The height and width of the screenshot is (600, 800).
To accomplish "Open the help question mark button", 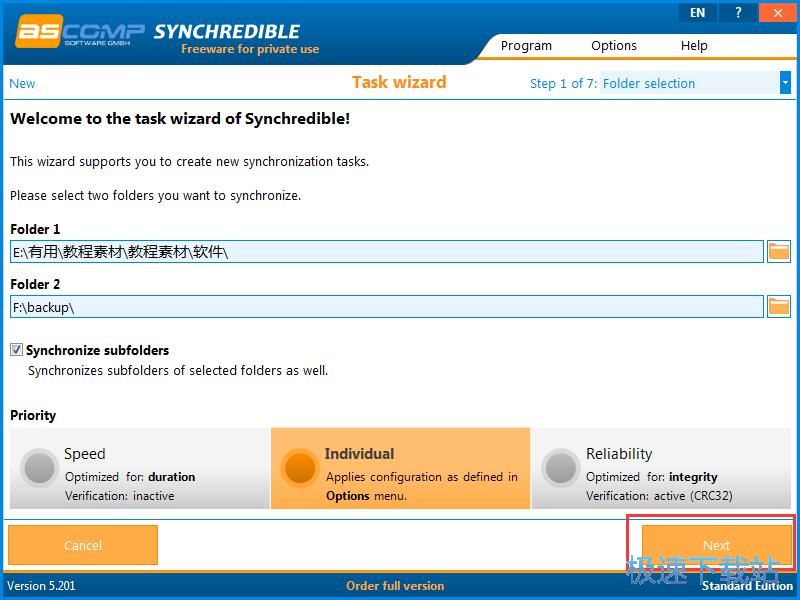I will pos(738,13).
